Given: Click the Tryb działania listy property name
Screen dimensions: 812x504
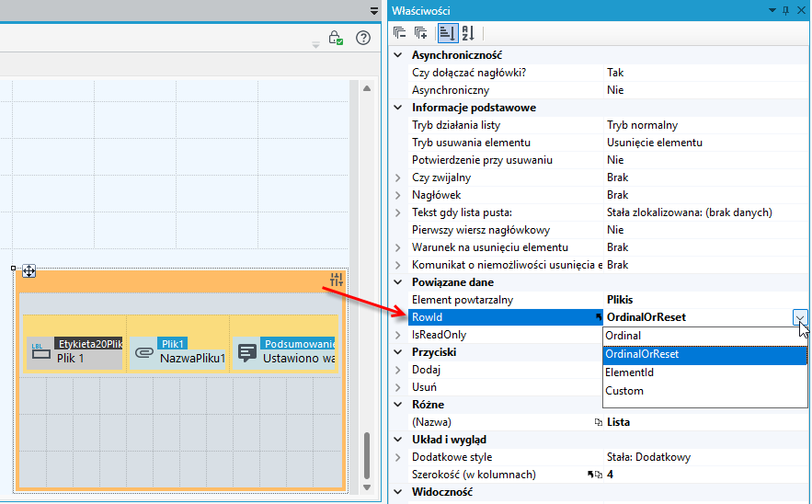Looking at the screenshot, I should pyautogui.click(x=456, y=125).
